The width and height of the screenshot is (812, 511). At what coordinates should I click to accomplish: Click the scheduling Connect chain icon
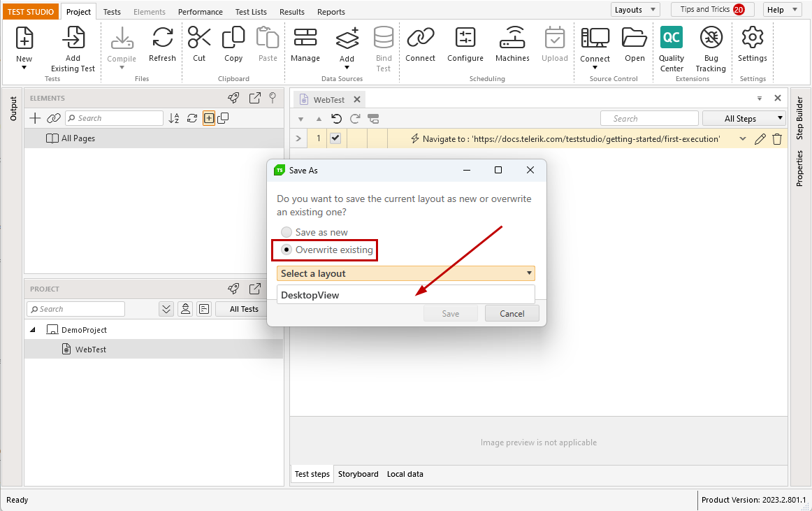[421, 38]
